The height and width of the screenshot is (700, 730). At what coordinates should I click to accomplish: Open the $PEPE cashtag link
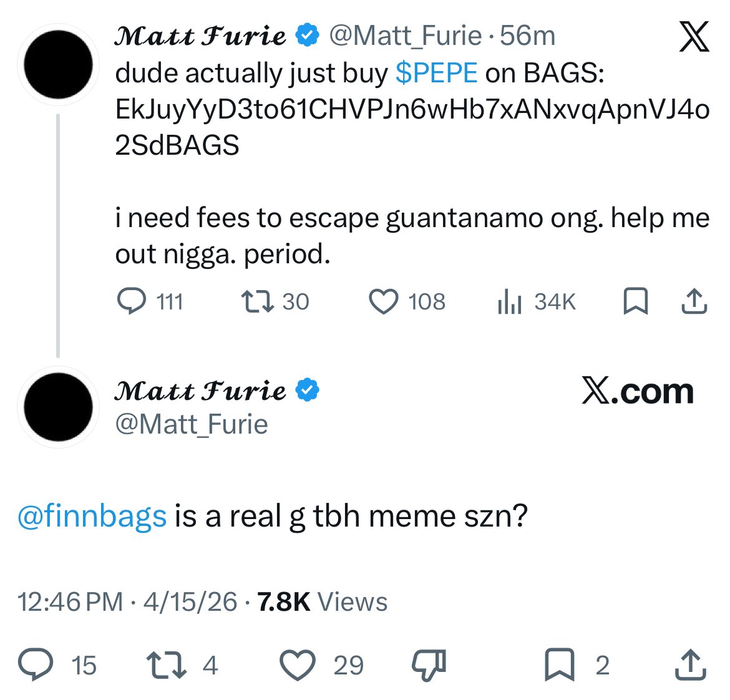[x=436, y=74]
